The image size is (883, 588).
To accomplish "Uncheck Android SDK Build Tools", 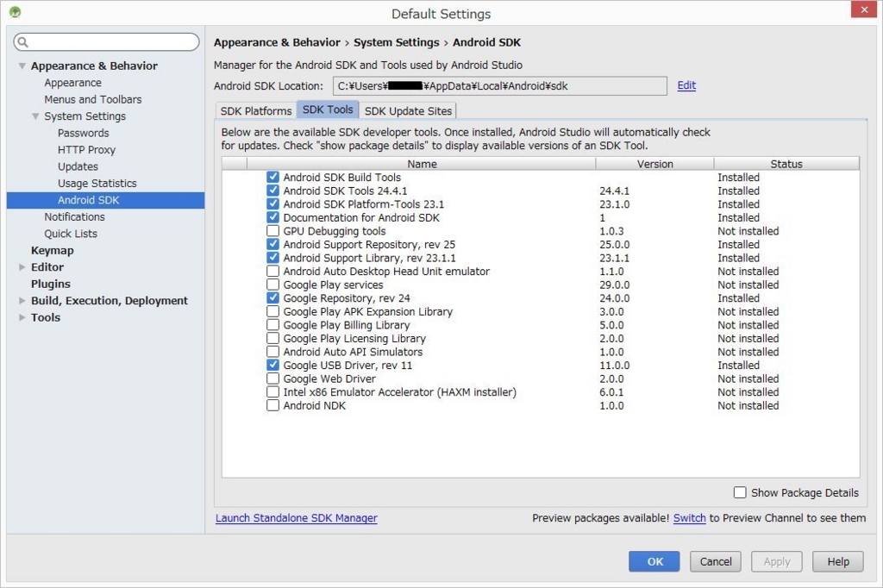I will (x=272, y=177).
